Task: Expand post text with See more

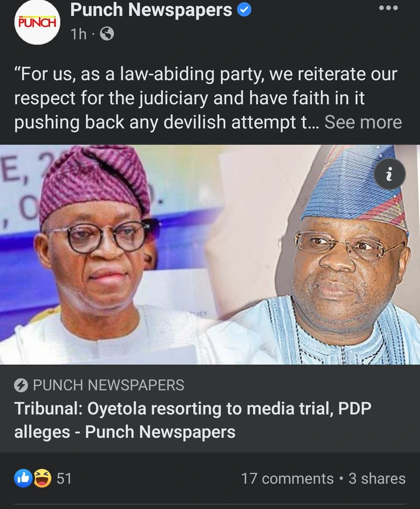Action: tap(363, 123)
